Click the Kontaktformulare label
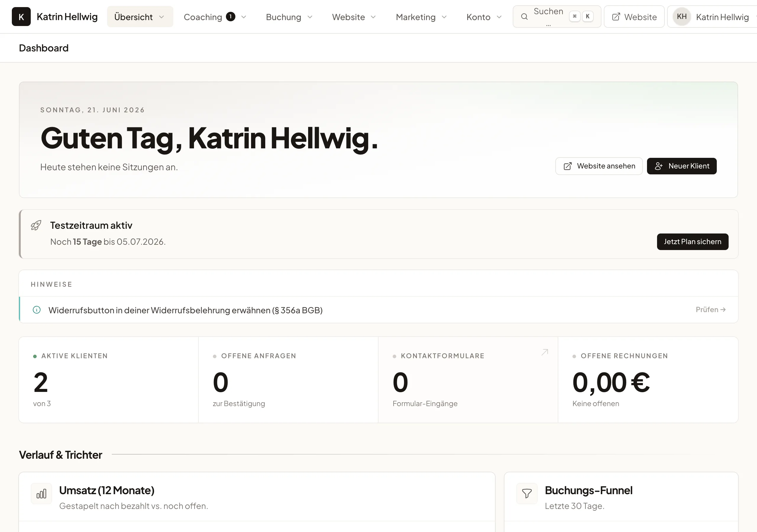The height and width of the screenshot is (532, 757). (x=442, y=356)
